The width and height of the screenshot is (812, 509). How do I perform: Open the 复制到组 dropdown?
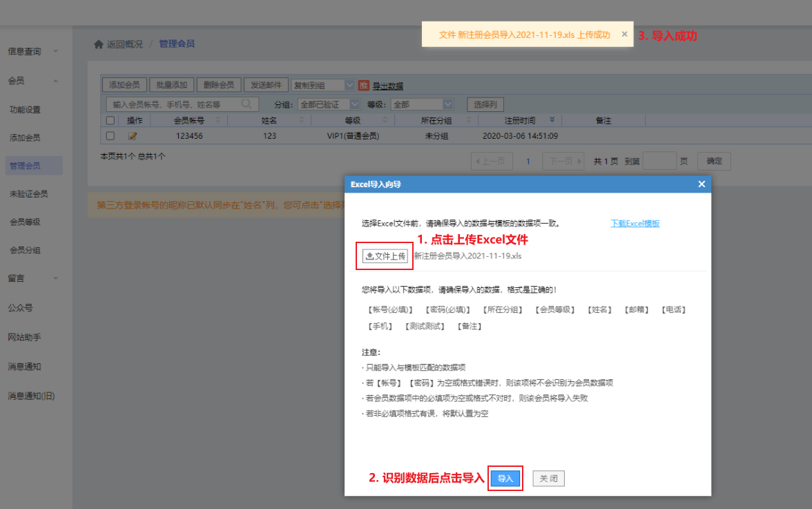(324, 86)
